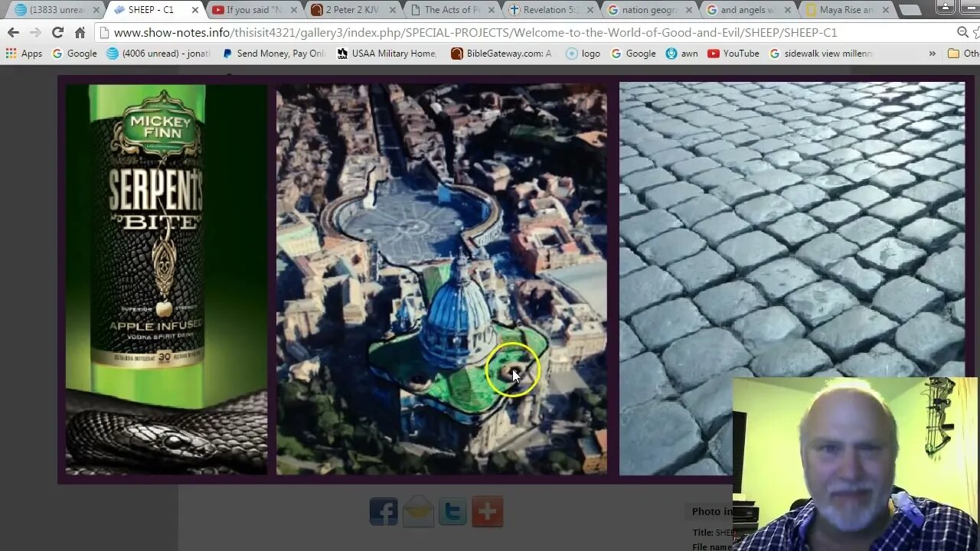The image size is (980, 551).
Task: Go back to the previous page
Action: point(13,33)
